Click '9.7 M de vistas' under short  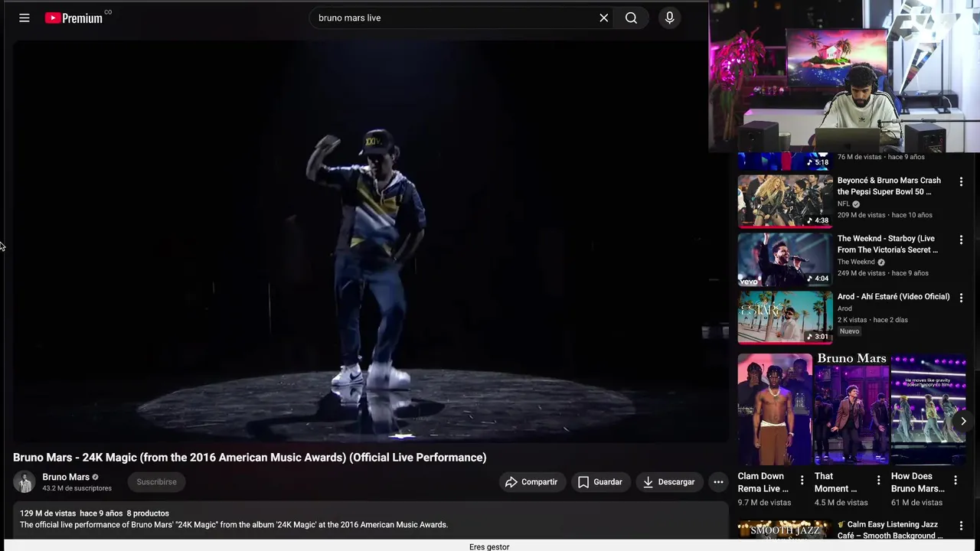coord(764,503)
